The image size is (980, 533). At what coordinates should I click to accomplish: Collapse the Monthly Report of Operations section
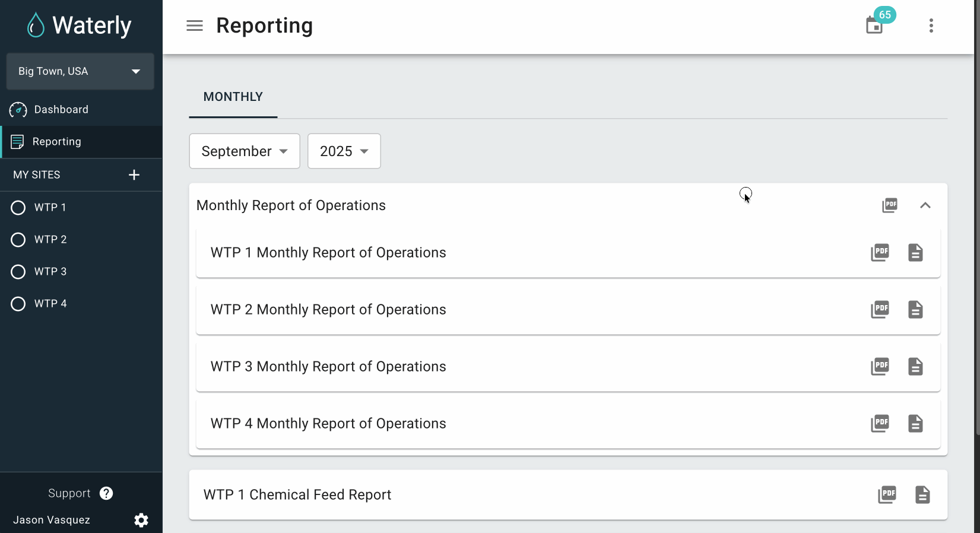coord(925,205)
